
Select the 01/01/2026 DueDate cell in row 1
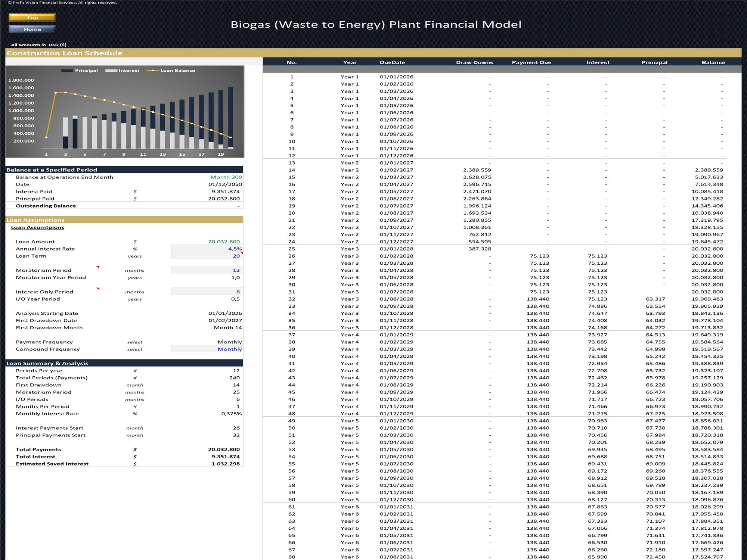point(396,76)
